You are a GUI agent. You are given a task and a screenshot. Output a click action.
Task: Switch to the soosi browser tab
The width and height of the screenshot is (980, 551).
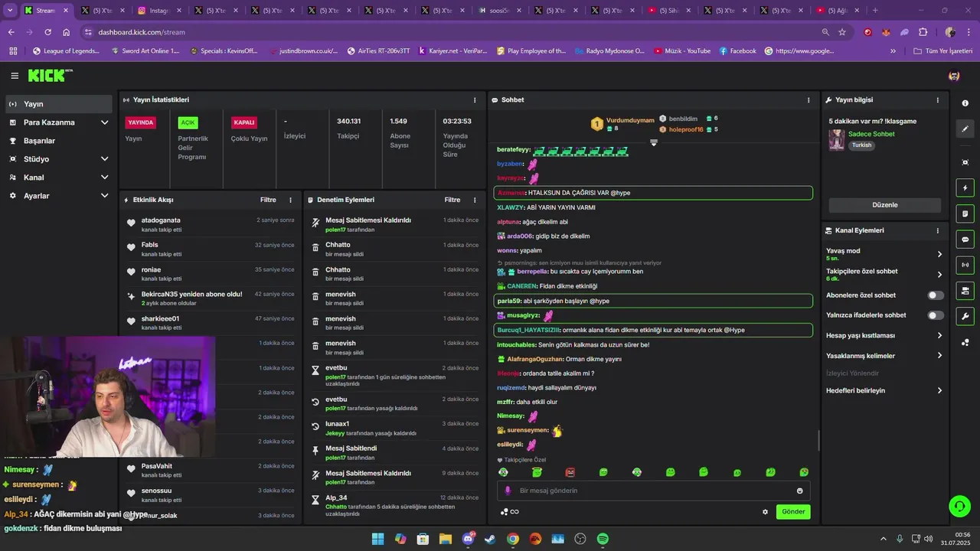pyautogui.click(x=498, y=11)
